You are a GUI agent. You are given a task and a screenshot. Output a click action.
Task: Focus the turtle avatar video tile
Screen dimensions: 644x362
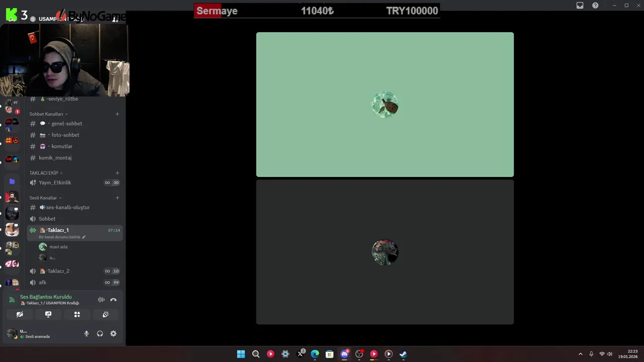click(x=385, y=105)
